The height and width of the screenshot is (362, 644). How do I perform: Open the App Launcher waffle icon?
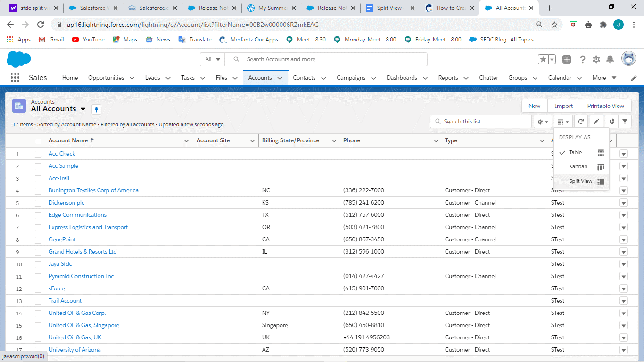pyautogui.click(x=15, y=77)
